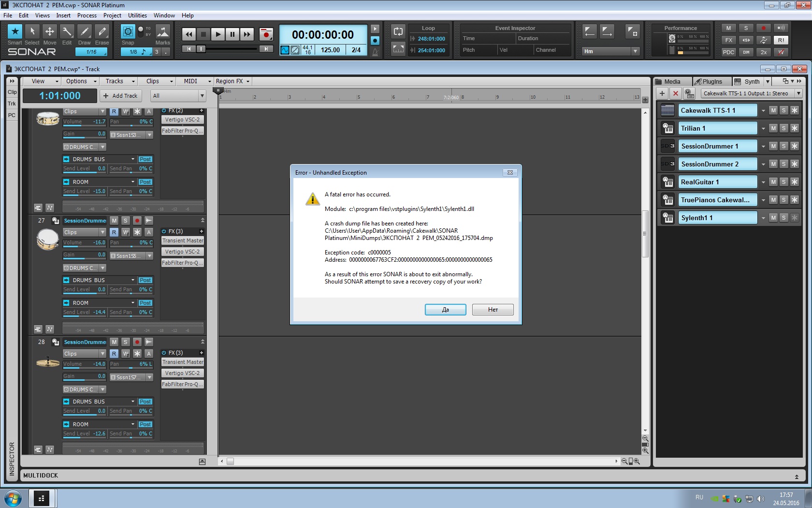Screen dimensions: 812x508
Task: Enable Write automation on track 27
Action: coord(126,232)
